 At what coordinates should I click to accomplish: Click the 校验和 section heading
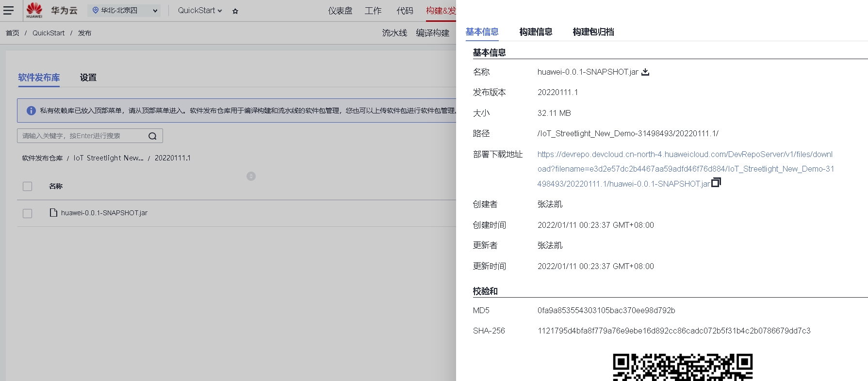[485, 291]
